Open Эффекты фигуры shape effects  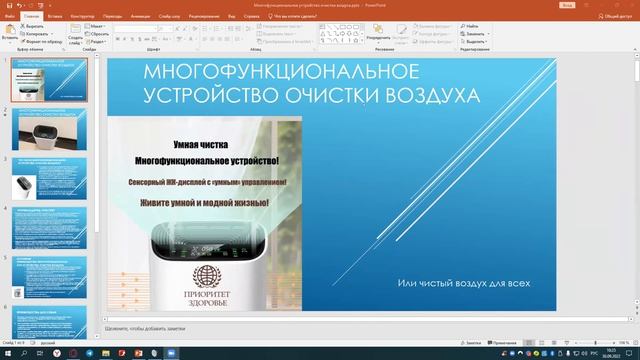[433, 42]
